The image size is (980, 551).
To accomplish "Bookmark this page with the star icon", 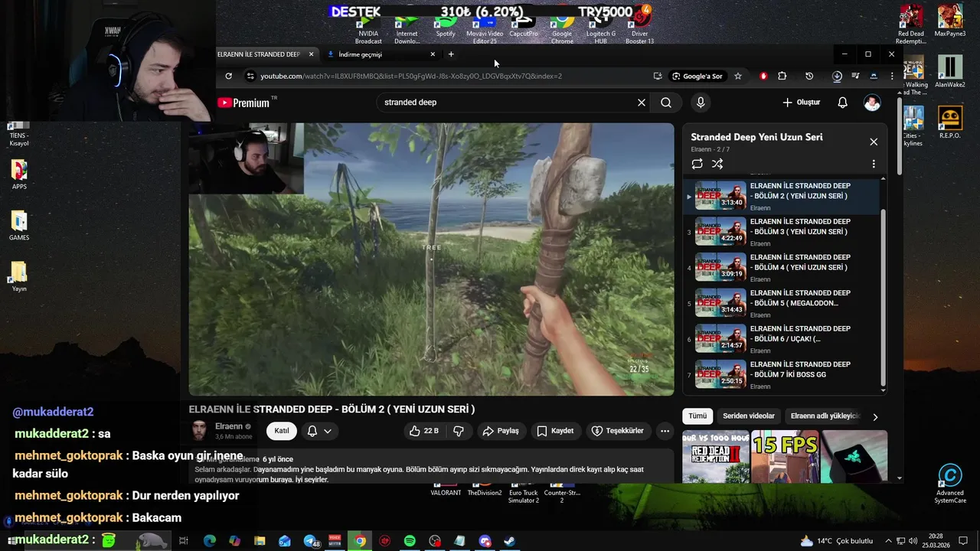I will [x=738, y=76].
